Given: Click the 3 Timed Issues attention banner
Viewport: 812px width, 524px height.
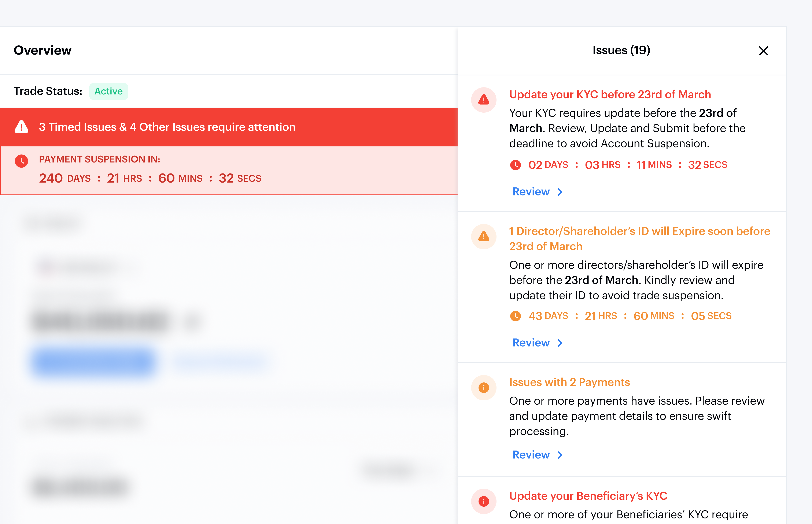Looking at the screenshot, I should click(229, 127).
